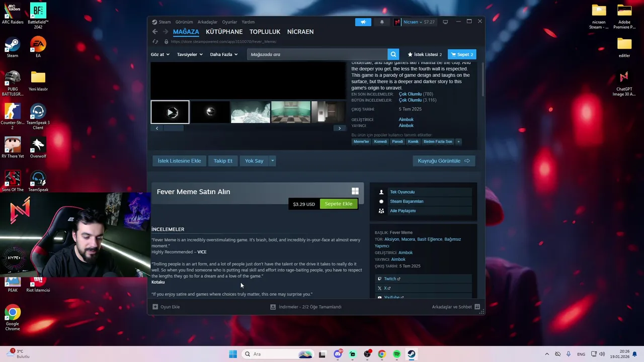
Task: Select the video trailer thumbnail
Action: point(170,112)
